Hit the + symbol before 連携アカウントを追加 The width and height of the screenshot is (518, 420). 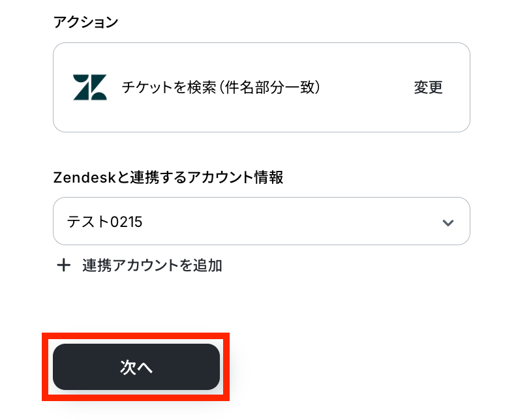click(x=63, y=265)
